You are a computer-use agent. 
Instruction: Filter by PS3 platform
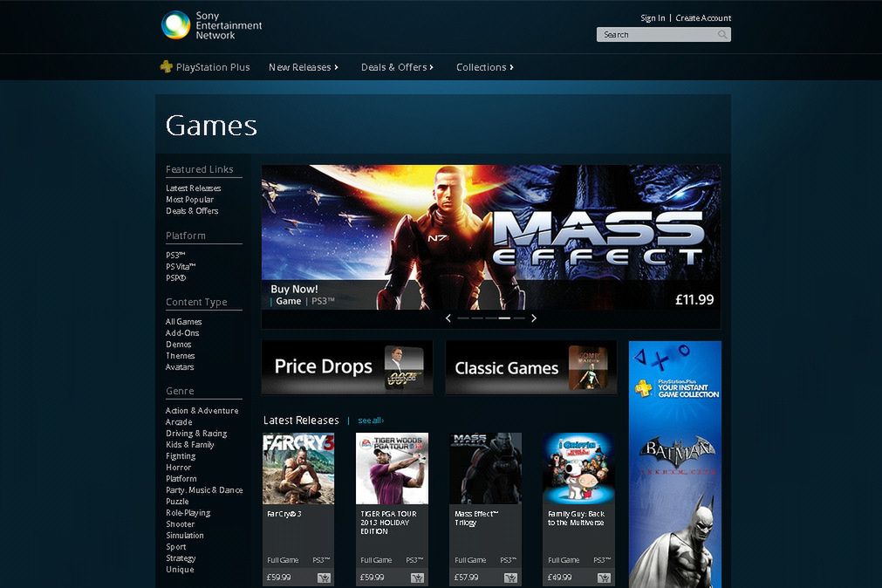pos(175,255)
